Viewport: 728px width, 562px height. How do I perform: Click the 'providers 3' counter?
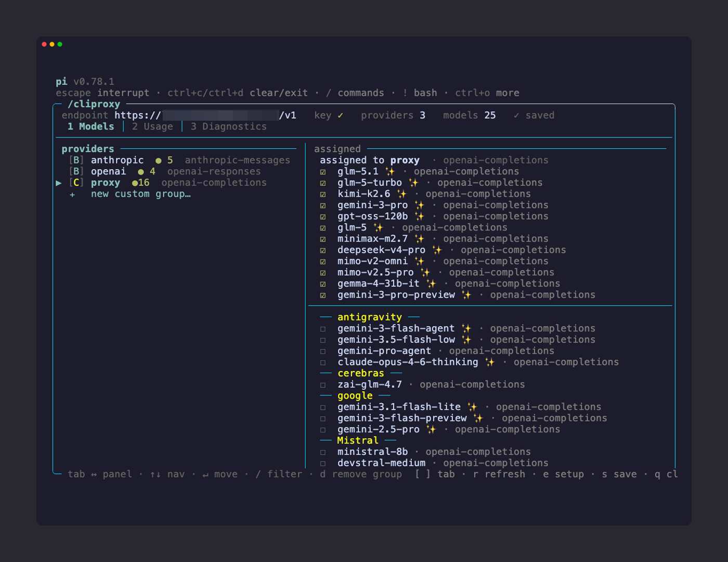pyautogui.click(x=393, y=116)
